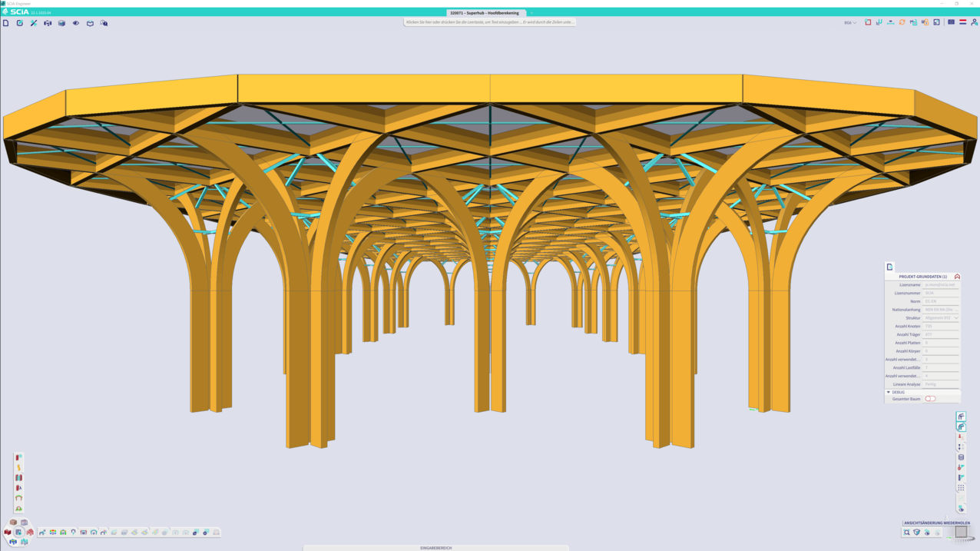
Task: Toggle the top beam render mode icon
Action: click(x=961, y=417)
